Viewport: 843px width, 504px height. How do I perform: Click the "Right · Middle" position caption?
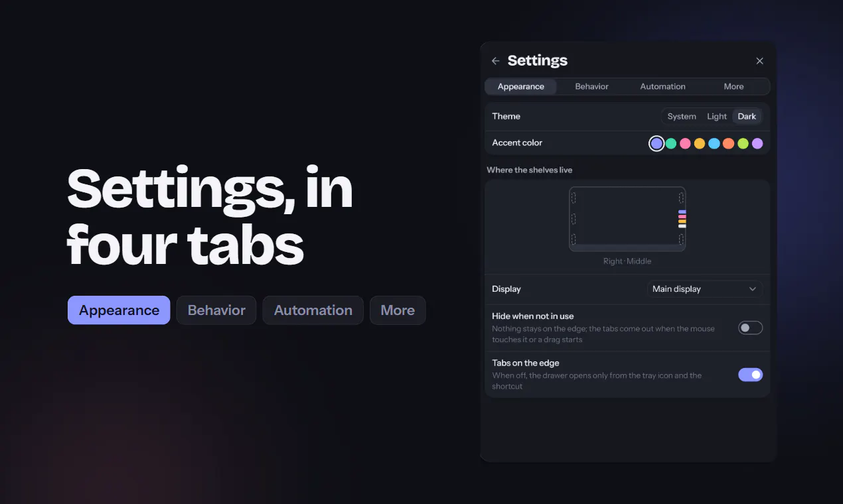(627, 261)
